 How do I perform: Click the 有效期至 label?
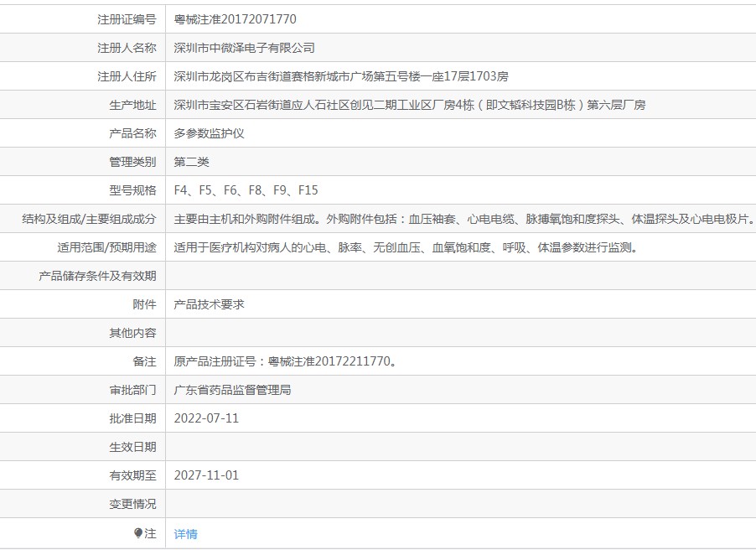coord(132,475)
